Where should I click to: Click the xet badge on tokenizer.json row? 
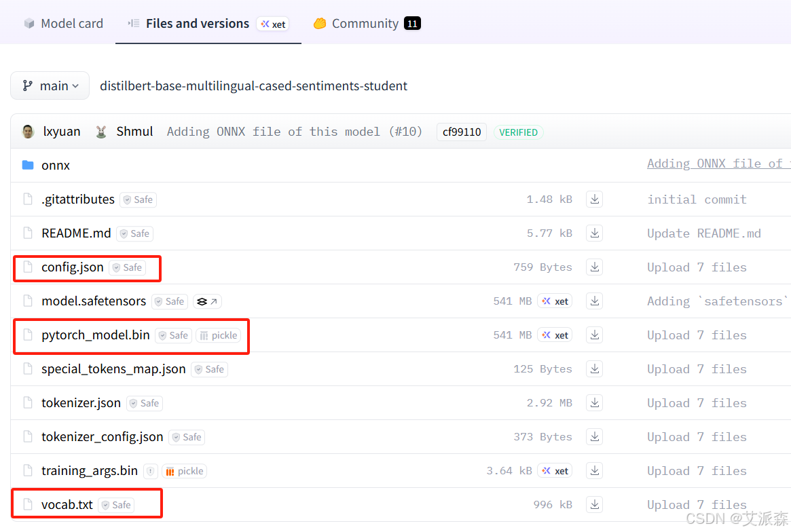pyautogui.click(x=555, y=402)
